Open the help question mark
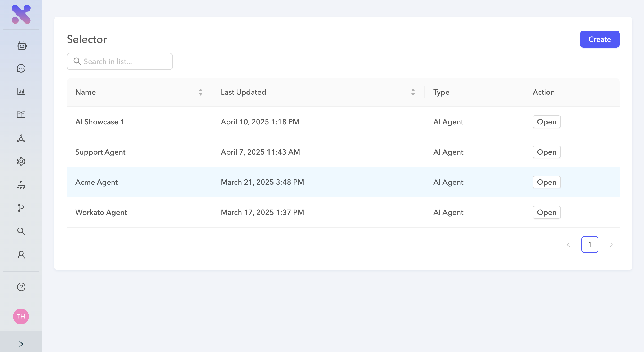 pos(21,287)
